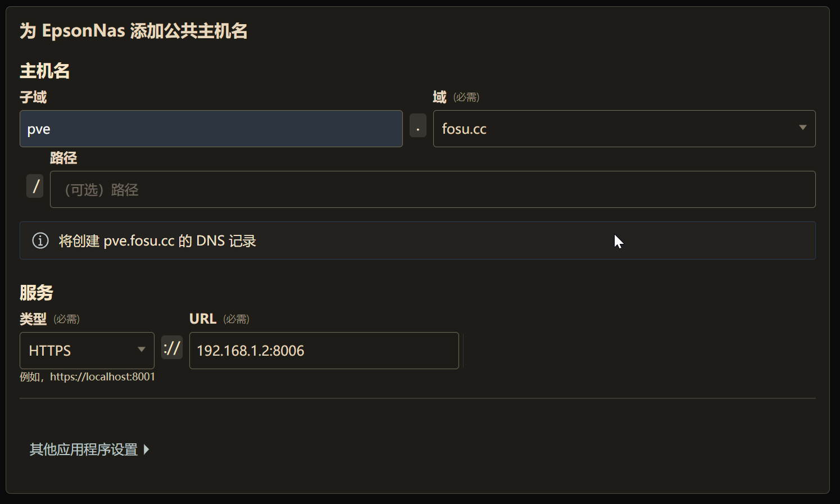Viewport: 840px width, 504px height.
Task: Click the 类型 (必需) label
Action: pyautogui.click(x=49, y=319)
